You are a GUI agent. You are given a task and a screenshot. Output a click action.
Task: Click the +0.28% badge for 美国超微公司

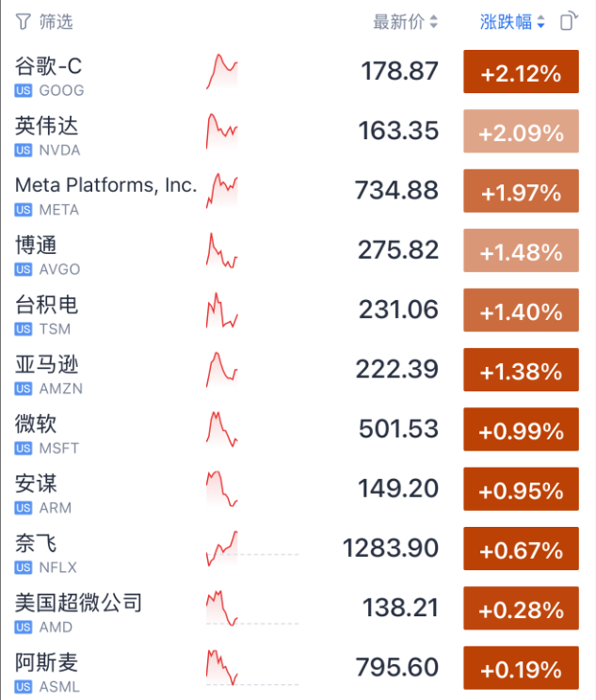[521, 610]
